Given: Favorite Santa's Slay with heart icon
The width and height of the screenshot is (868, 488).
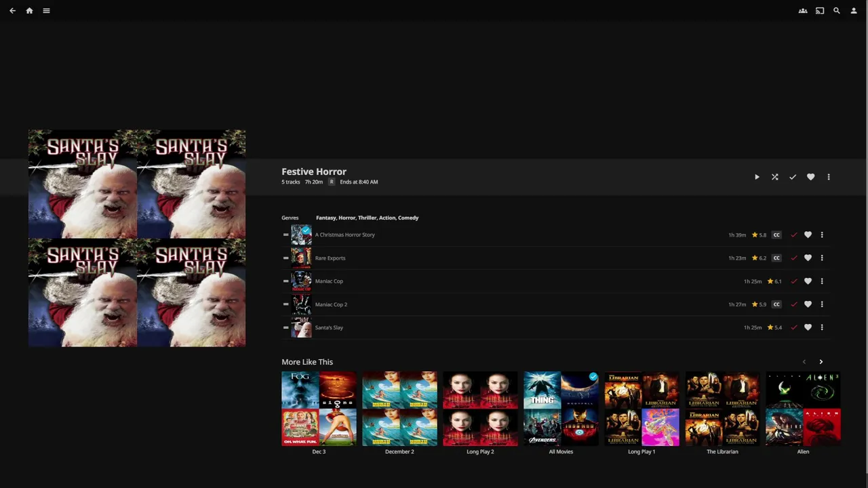Looking at the screenshot, I should click(x=808, y=327).
